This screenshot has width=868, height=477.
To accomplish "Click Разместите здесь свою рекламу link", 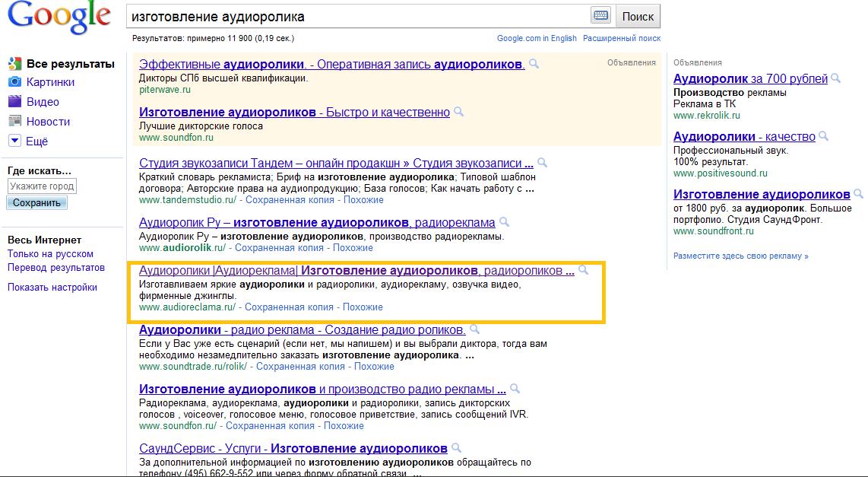I will pyautogui.click(x=740, y=256).
